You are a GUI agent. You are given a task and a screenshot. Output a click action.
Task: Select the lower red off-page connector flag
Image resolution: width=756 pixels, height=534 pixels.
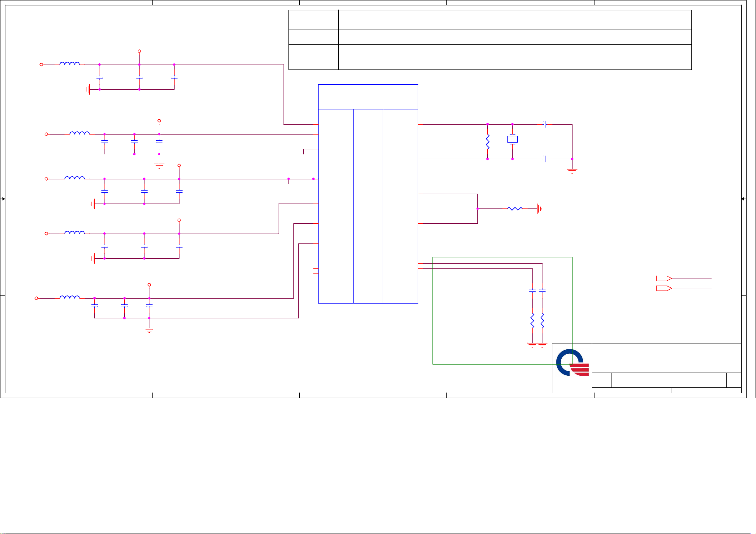[664, 288]
